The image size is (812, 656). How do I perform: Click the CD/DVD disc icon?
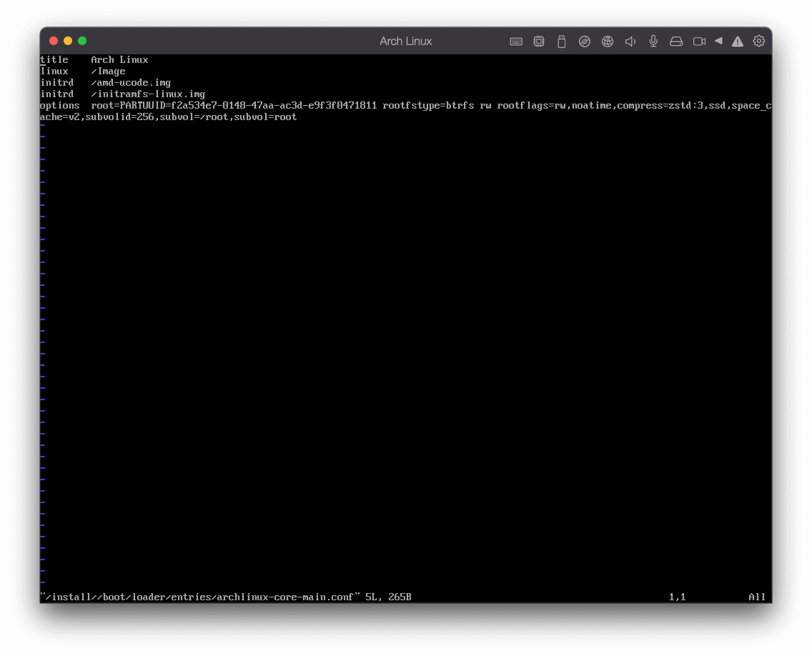coord(584,41)
